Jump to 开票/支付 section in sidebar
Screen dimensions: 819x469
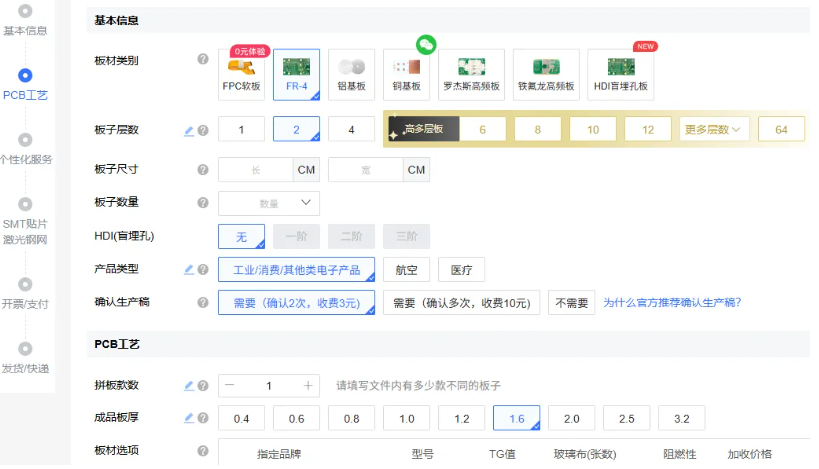point(25,292)
